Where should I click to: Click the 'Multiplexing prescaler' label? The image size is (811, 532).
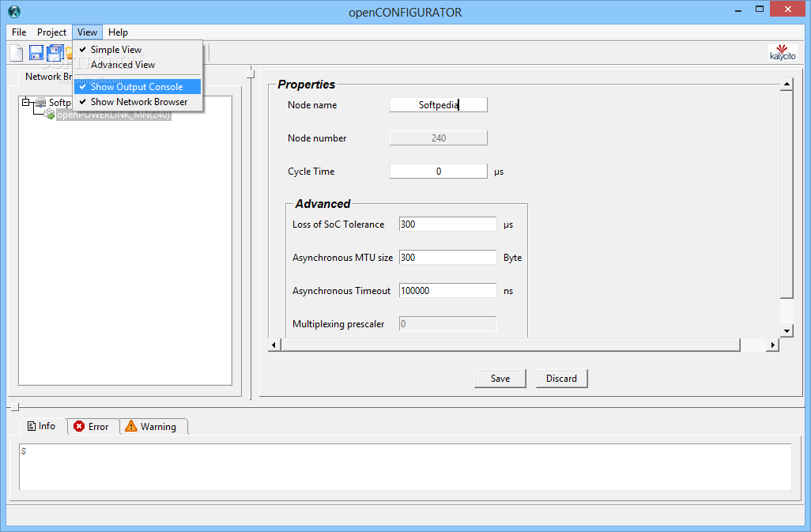pos(338,324)
